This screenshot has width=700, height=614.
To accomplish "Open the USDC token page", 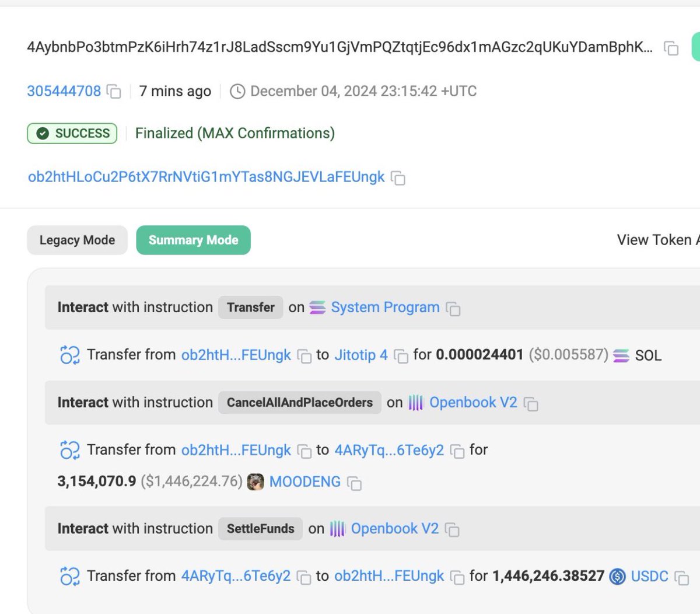I will pos(650,576).
